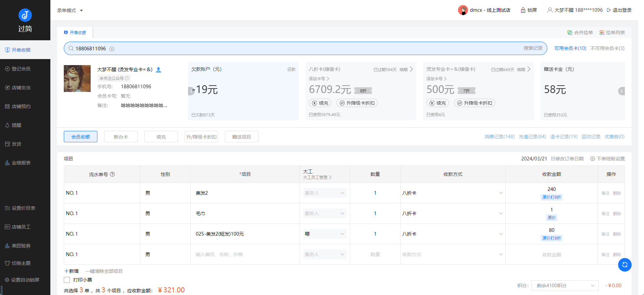Click the search magnifier icon

(x=71, y=49)
